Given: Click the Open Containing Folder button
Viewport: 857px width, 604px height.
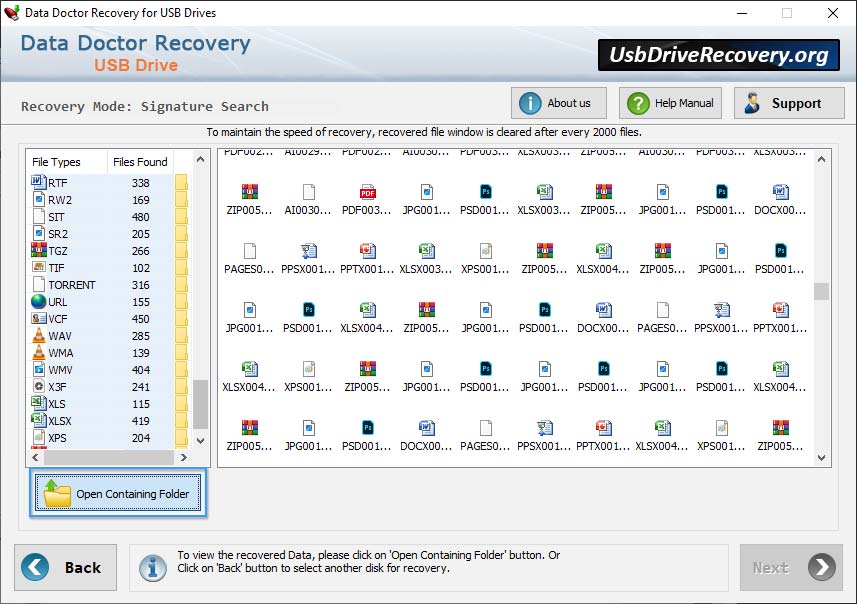Looking at the screenshot, I should 118,492.
